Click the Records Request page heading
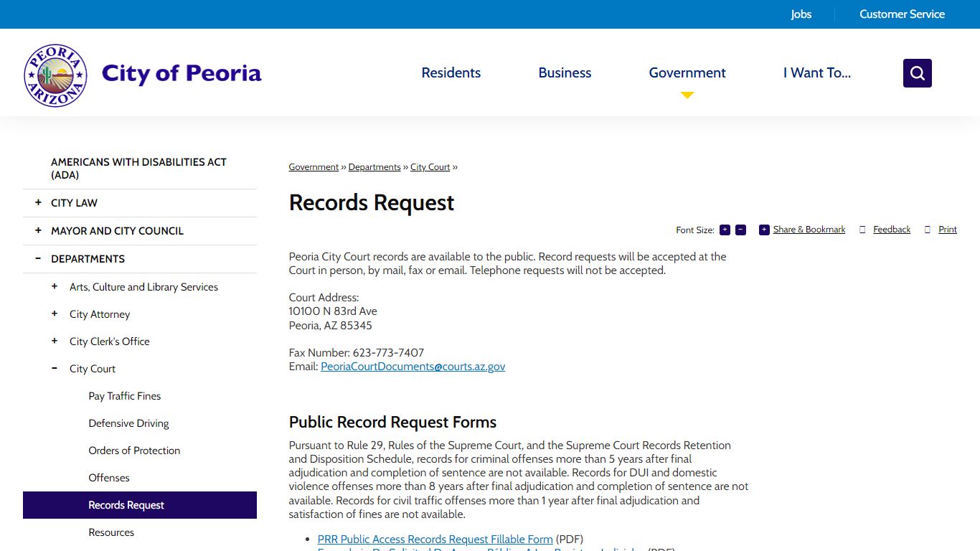 click(x=372, y=203)
